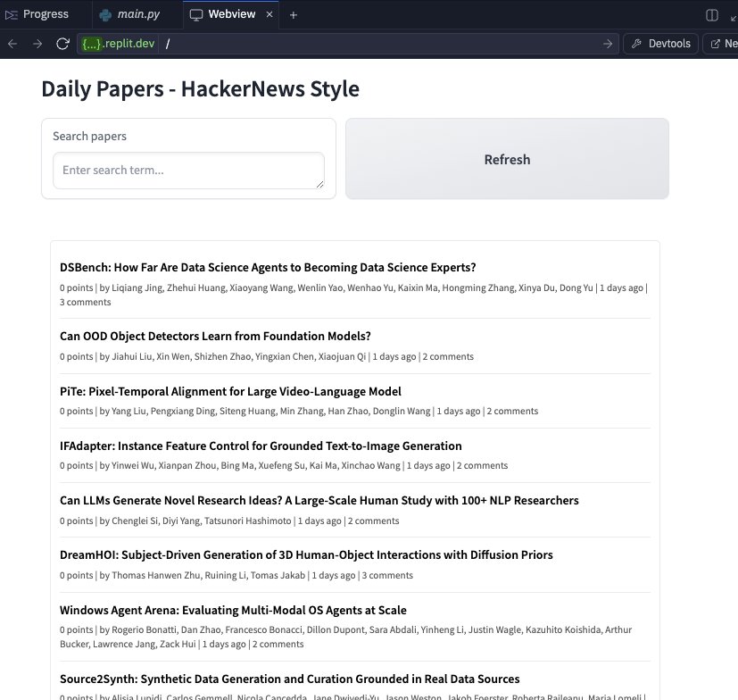The image size is (738, 700).
Task: Open the Windows Agent Arena paper
Action: click(x=233, y=610)
